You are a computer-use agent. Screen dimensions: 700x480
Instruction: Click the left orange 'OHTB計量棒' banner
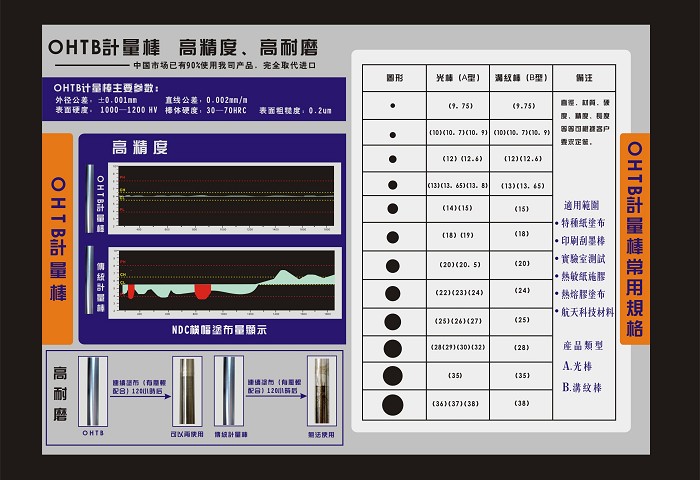point(58,239)
